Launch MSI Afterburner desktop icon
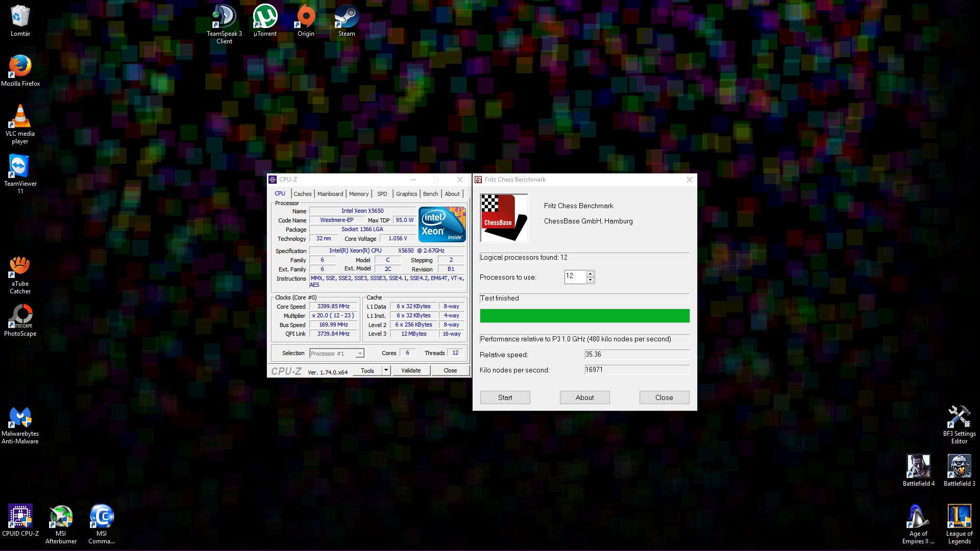The height and width of the screenshot is (551, 980). coord(61,524)
